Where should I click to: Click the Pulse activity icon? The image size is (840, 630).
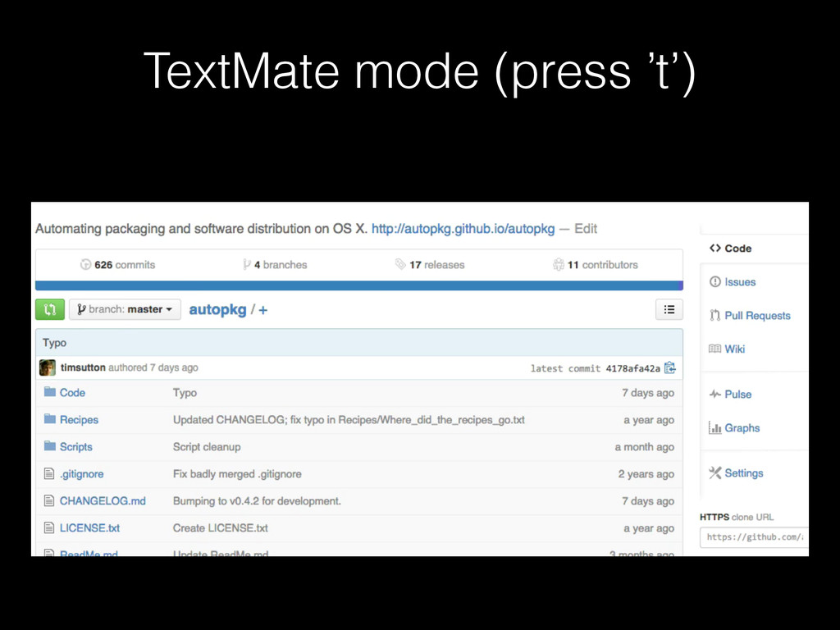[715, 395]
